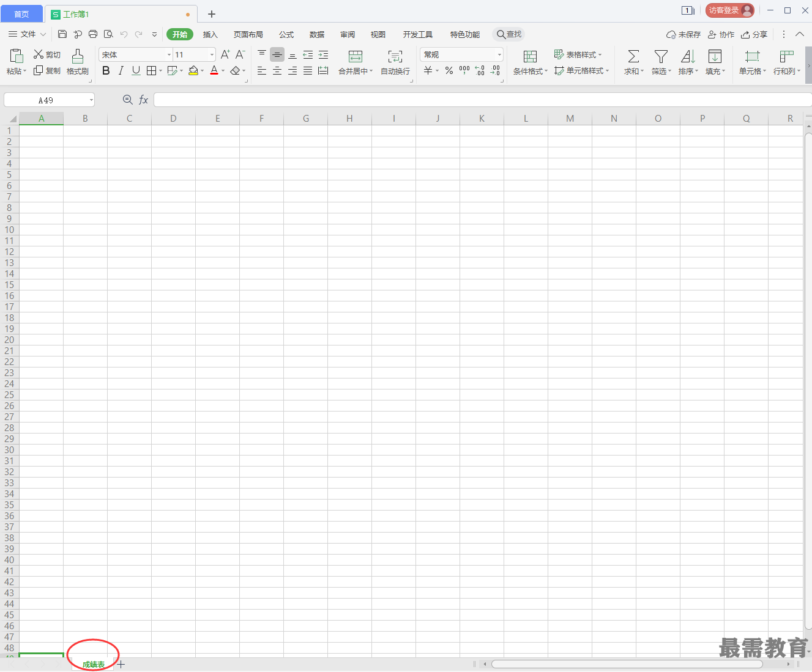Click the percent style icon
The width and height of the screenshot is (812, 672).
coord(449,71)
